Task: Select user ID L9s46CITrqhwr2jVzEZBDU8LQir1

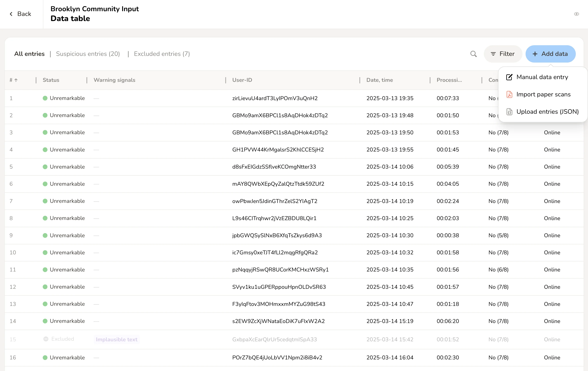Action: point(274,218)
